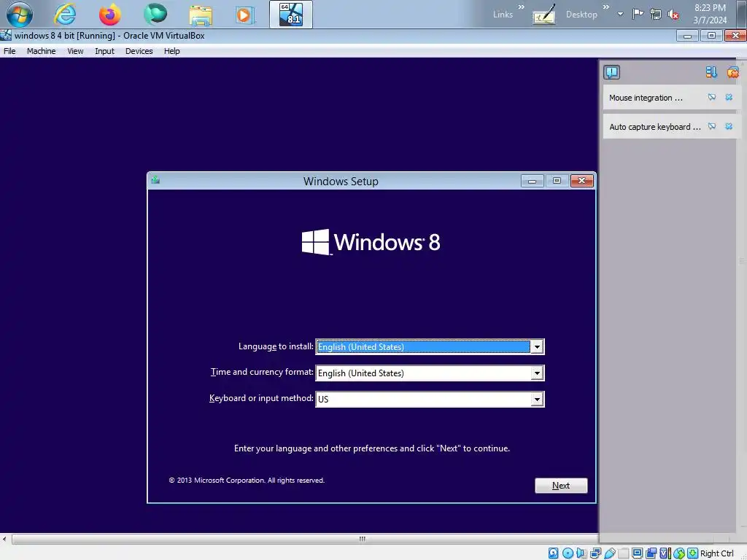Click the Auto capture keyboard notification text
Image resolution: width=747 pixels, height=560 pixels.
pos(655,127)
